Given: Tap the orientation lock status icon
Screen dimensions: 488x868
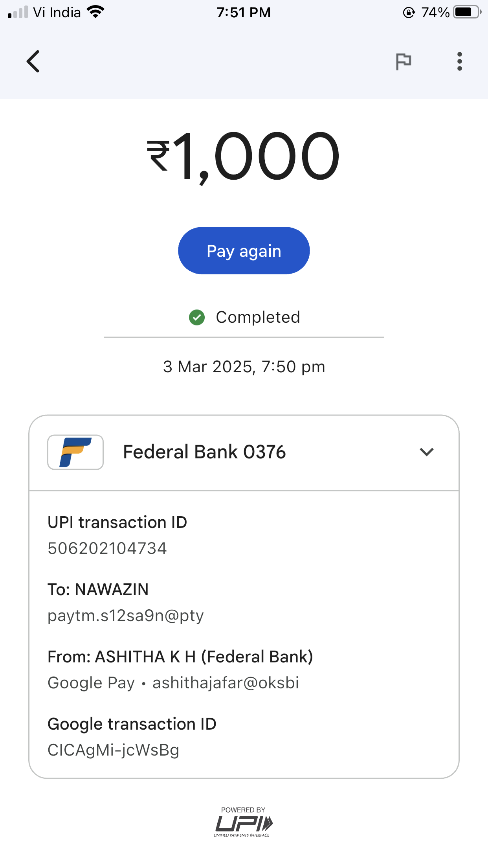Looking at the screenshot, I should click(409, 13).
